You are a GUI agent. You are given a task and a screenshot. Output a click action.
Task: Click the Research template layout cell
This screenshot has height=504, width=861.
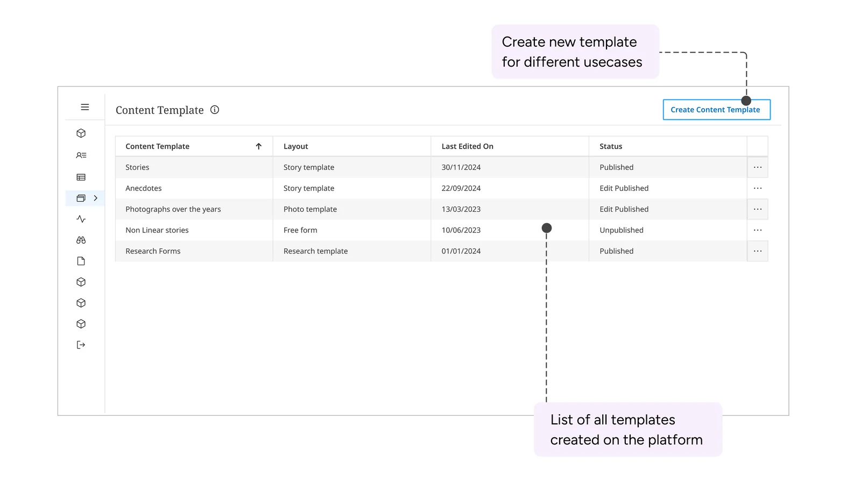point(316,251)
